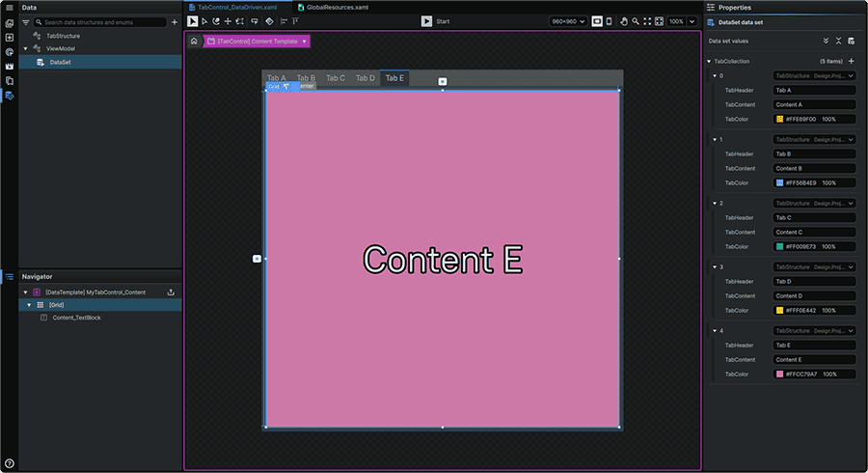868x473 pixels.
Task: Choose the direct selection arrow tool
Action: 204,21
